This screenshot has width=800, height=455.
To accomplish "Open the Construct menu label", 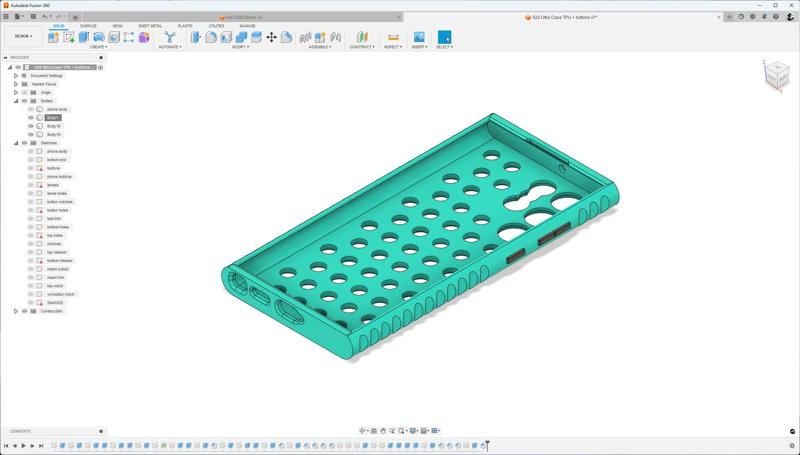I will (x=362, y=47).
